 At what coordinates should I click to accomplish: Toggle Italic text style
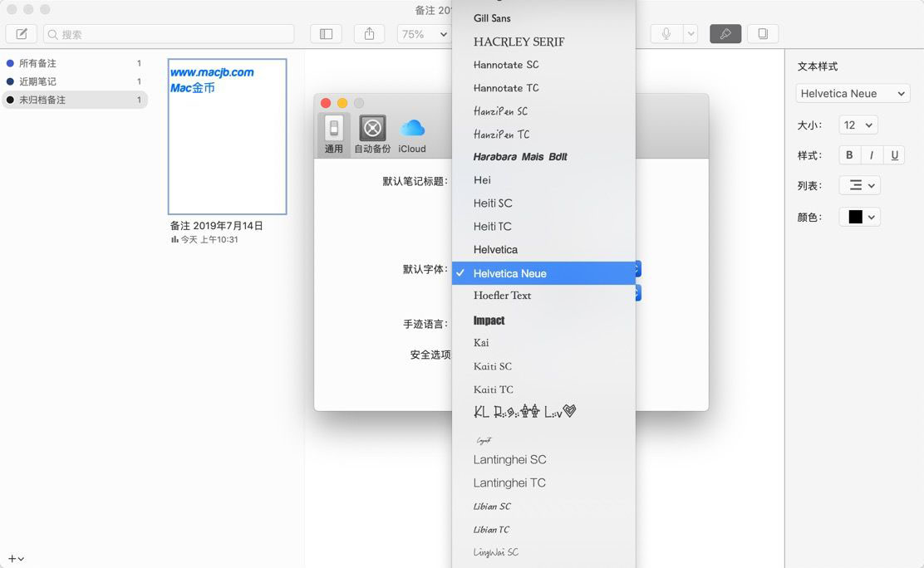click(x=872, y=155)
